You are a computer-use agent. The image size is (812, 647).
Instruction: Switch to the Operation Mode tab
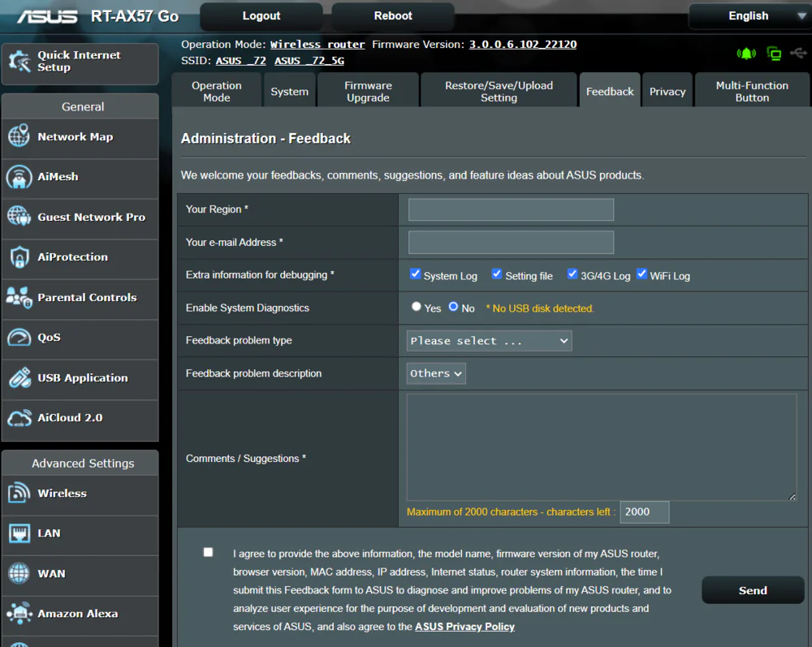[217, 91]
